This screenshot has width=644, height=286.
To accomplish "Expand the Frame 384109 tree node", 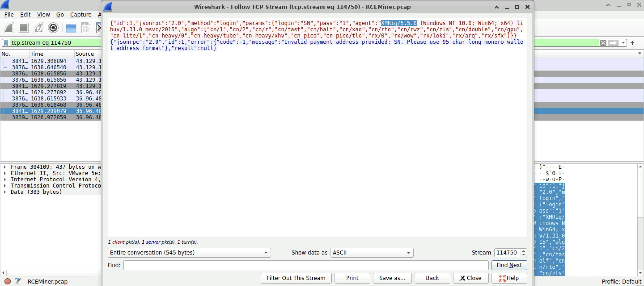I will tap(5, 167).
